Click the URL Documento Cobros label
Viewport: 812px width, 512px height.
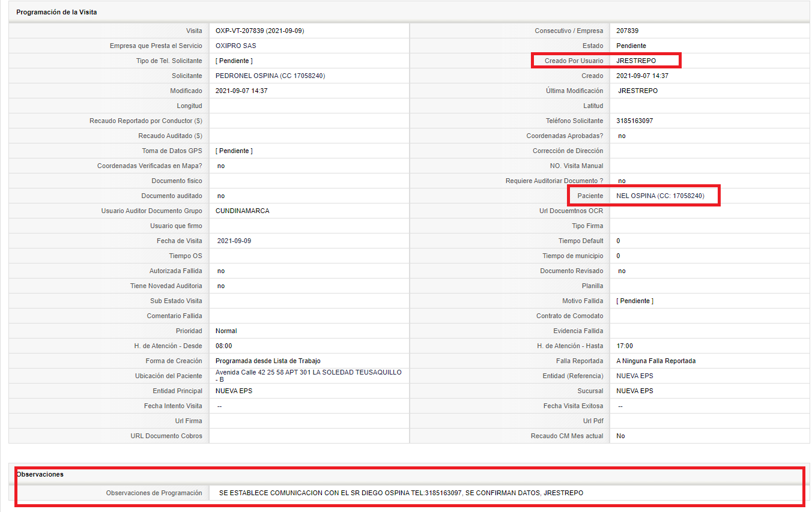[x=166, y=436]
